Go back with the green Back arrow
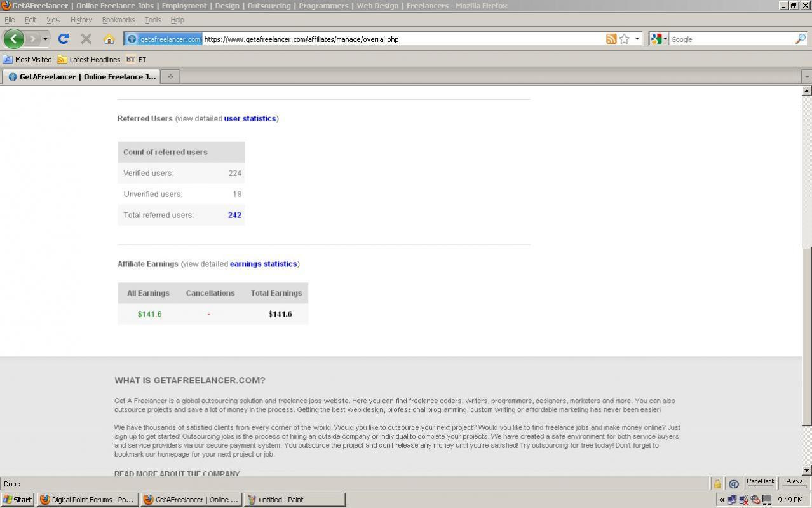Viewport: 812px width, 508px height. tap(13, 39)
